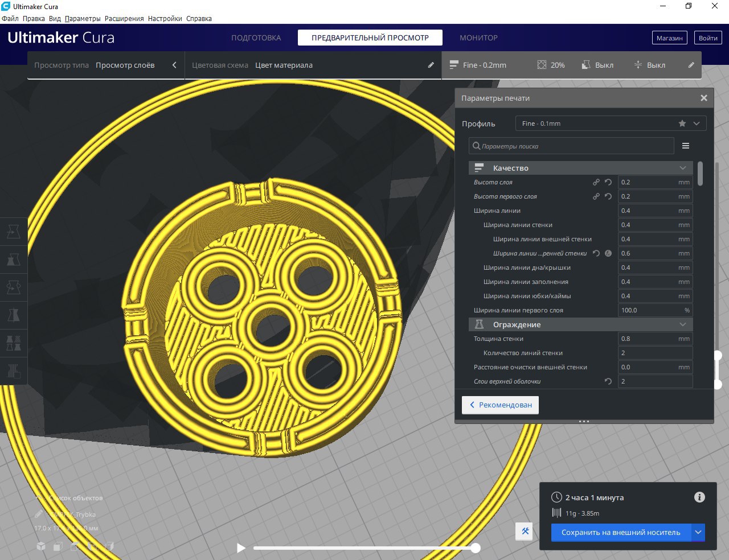Screen dimensions: 729x560
Task: Click the adhesion Выкл icon in the toolbar
Action: (x=638, y=65)
